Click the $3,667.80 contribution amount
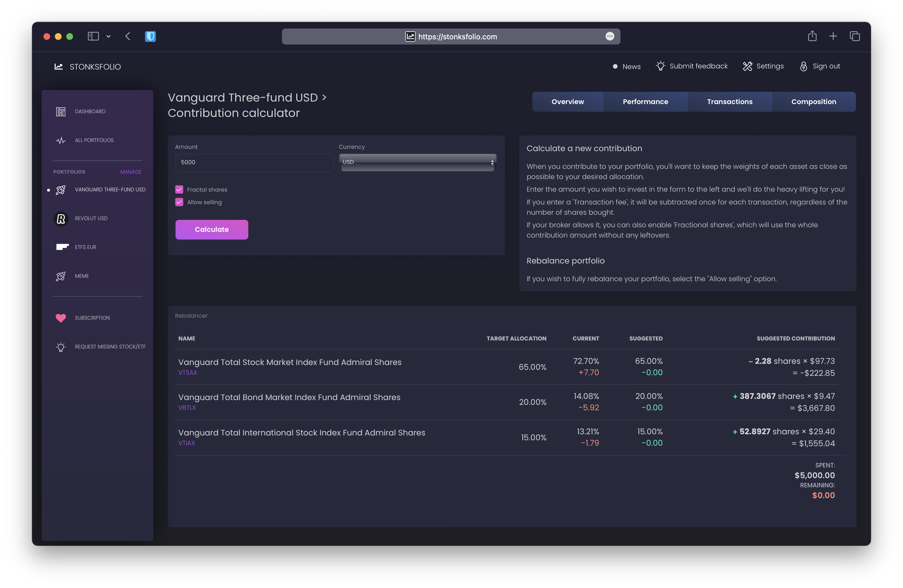The image size is (903, 588). [816, 408]
